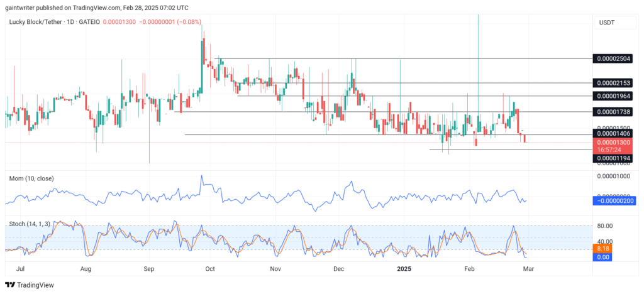Click the 0.00001738 price level label
644x294 pixels.
pos(613,112)
